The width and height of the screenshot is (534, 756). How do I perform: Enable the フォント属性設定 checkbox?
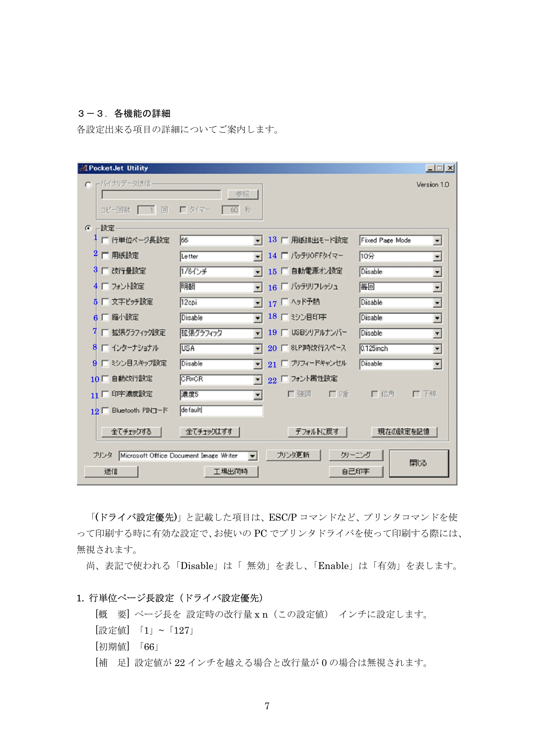coord(285,379)
